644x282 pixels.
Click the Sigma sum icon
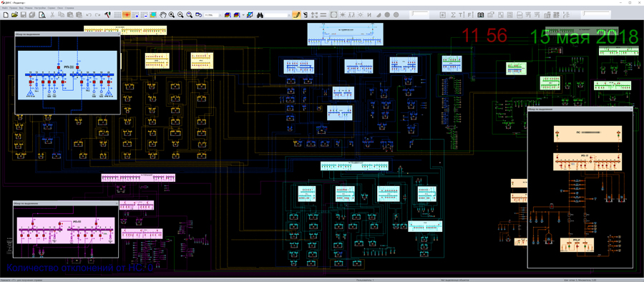pos(453,15)
